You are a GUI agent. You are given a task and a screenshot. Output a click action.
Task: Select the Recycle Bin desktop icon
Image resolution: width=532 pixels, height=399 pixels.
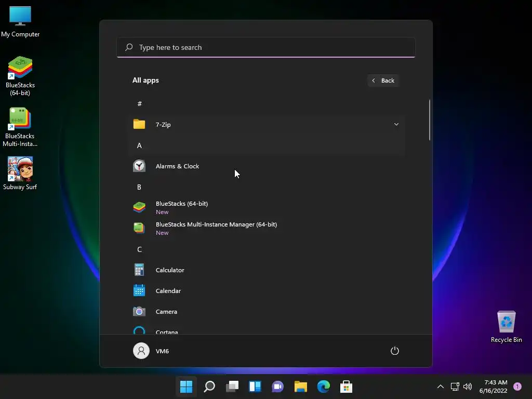click(506, 326)
